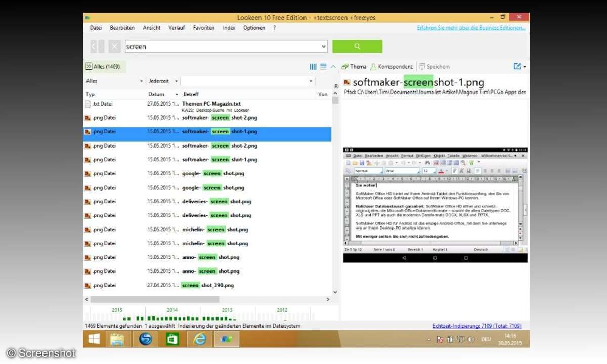607x364 pixels.
Task: Open the blue S app on the taskbar
Action: tap(145, 339)
